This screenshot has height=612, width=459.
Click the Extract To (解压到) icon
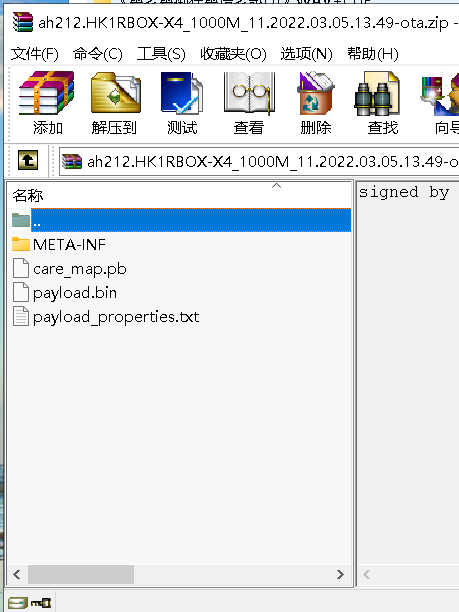pyautogui.click(x=116, y=93)
